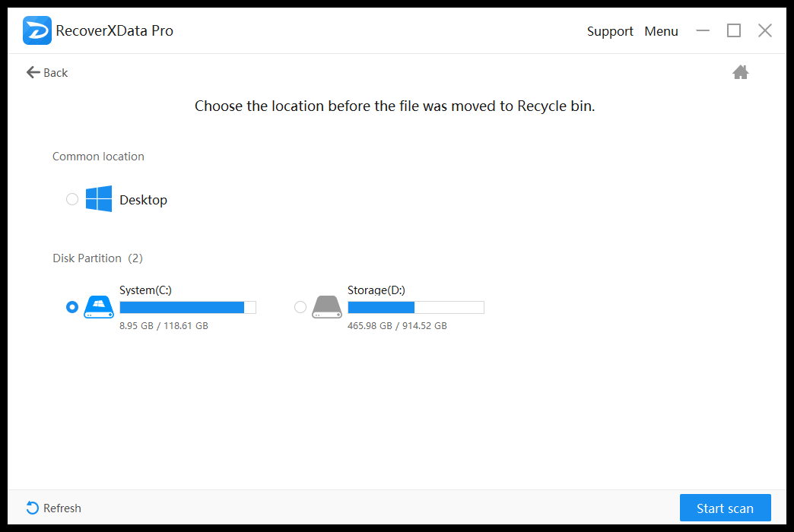
Task: Select the System(C:) radio button
Action: [72, 307]
